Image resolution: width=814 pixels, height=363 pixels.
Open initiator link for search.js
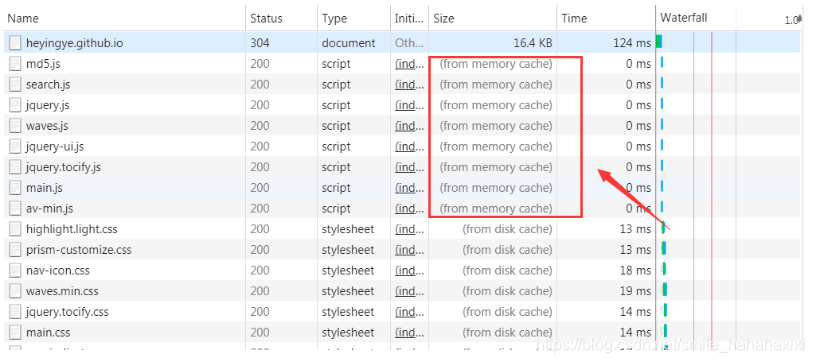click(x=410, y=85)
